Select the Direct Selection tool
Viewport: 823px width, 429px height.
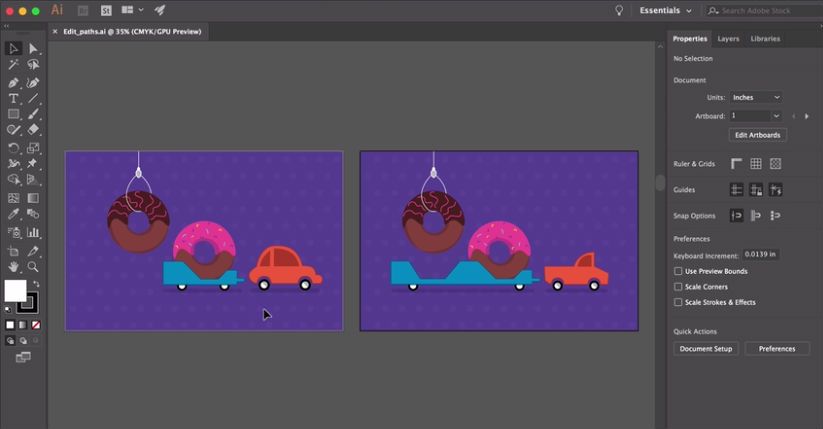click(33, 49)
